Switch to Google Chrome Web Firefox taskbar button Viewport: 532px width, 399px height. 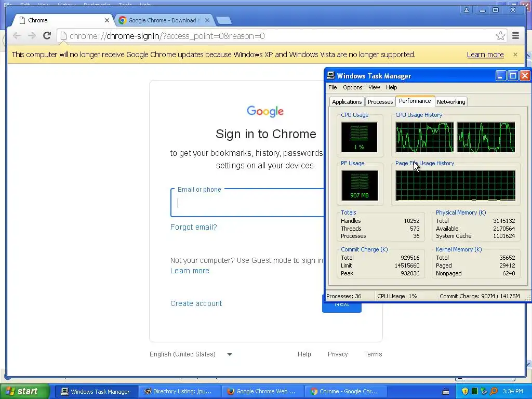262,392
